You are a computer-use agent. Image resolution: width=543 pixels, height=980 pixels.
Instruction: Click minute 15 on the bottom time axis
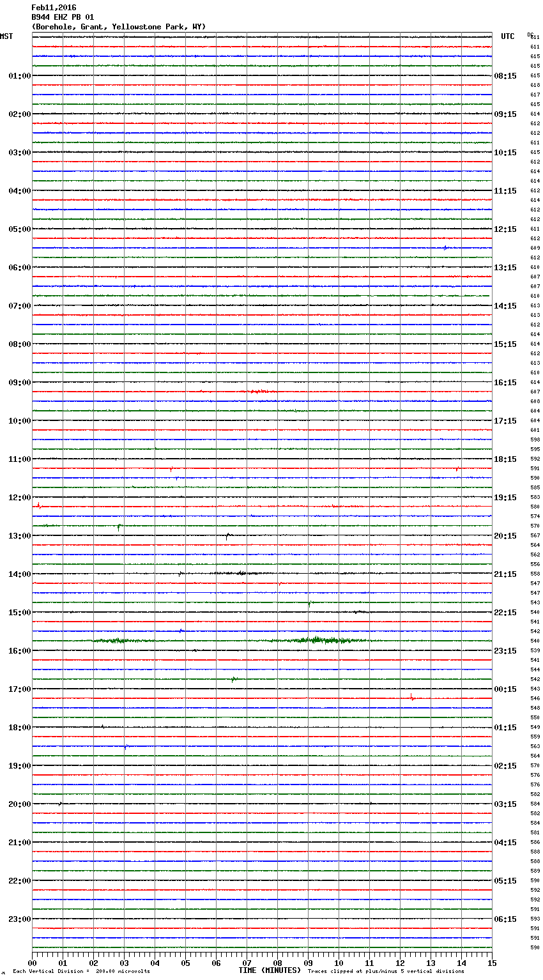(x=492, y=963)
